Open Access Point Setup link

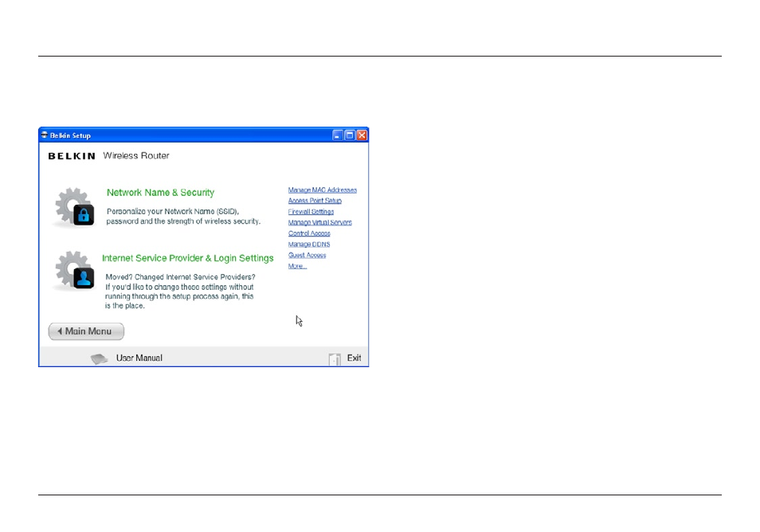315,201
